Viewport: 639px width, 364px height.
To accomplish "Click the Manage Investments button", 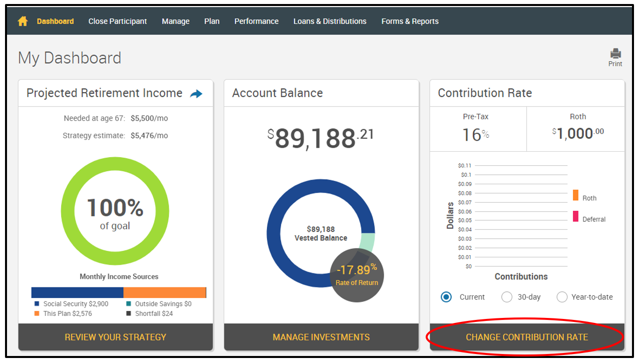I will (321, 337).
